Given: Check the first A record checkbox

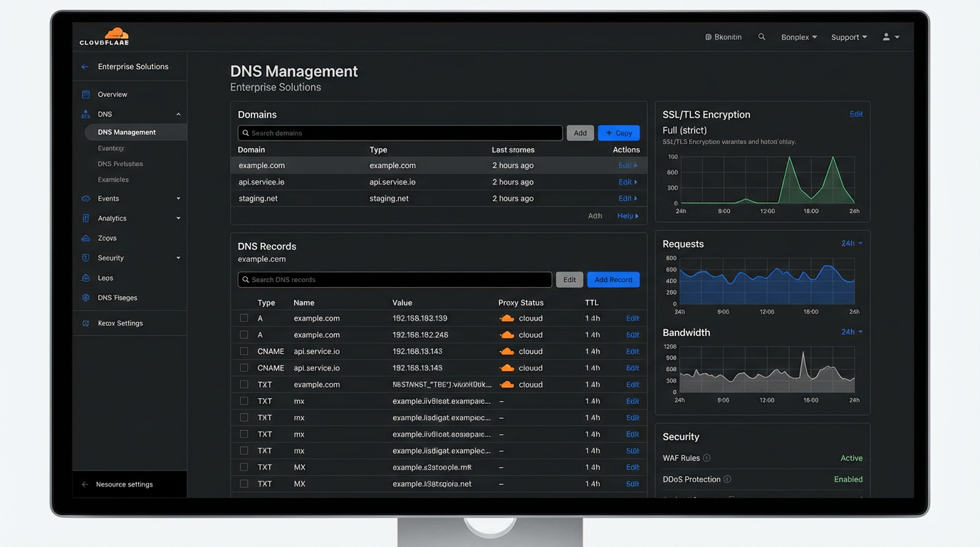Looking at the screenshot, I should [244, 318].
